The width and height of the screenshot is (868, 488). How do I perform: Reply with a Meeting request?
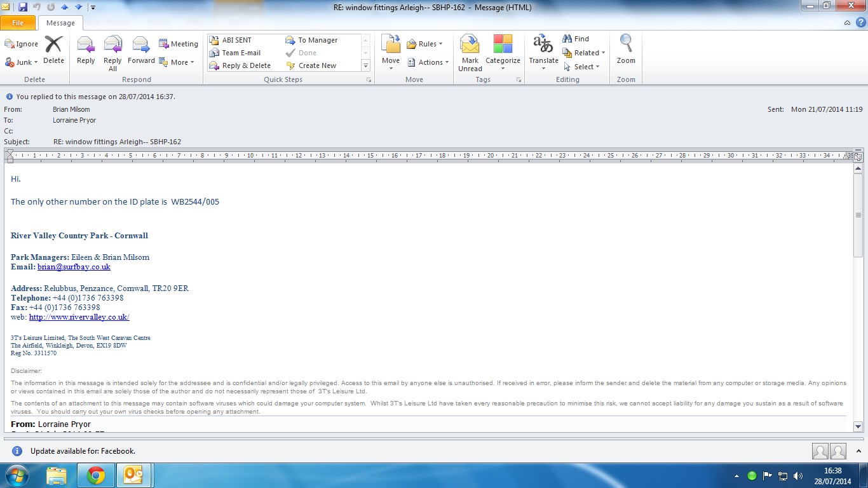click(179, 44)
